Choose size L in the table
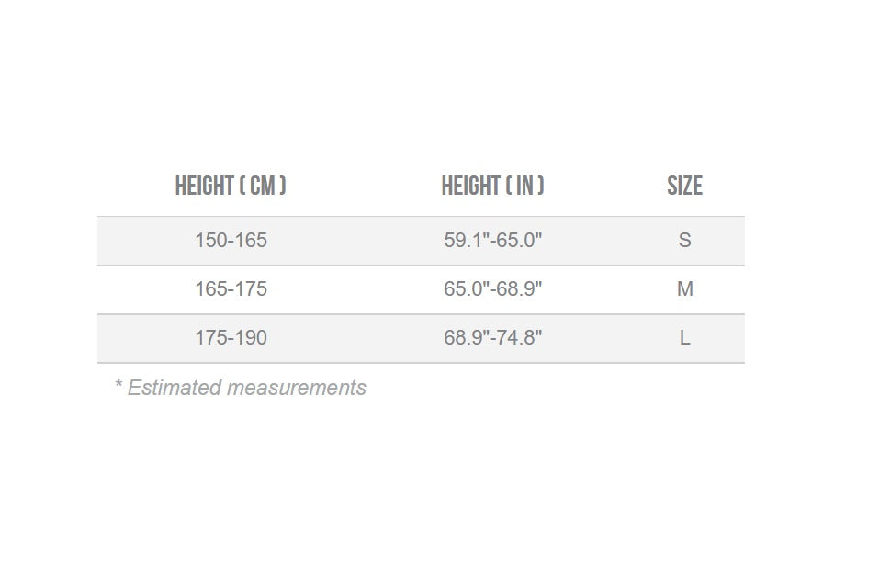Viewport: 891px width, 588px height. pyautogui.click(x=684, y=338)
